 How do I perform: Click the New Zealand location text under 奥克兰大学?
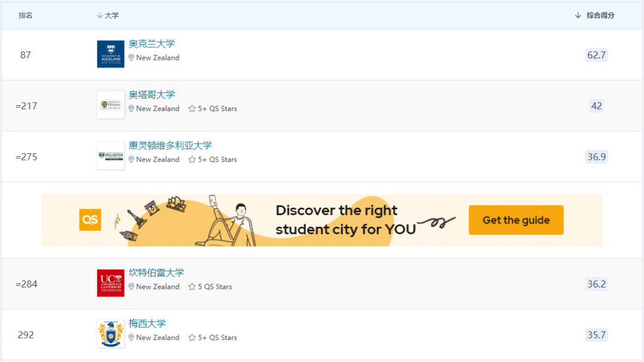coord(157,58)
